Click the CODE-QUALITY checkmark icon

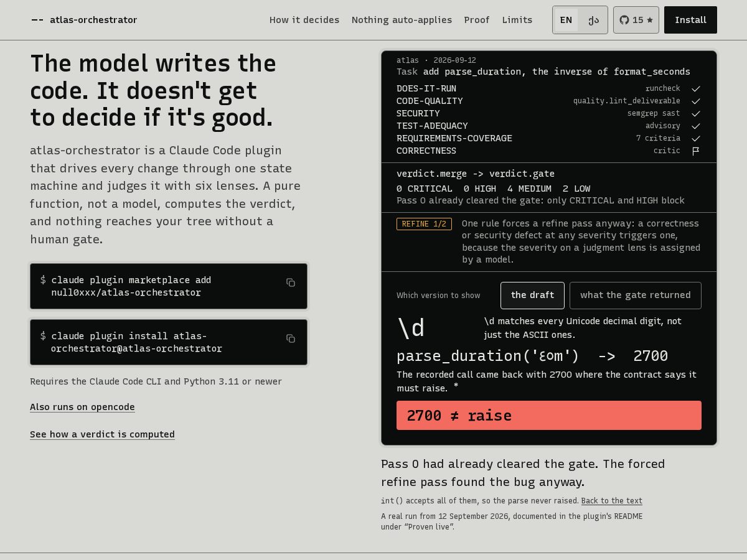[x=696, y=101]
